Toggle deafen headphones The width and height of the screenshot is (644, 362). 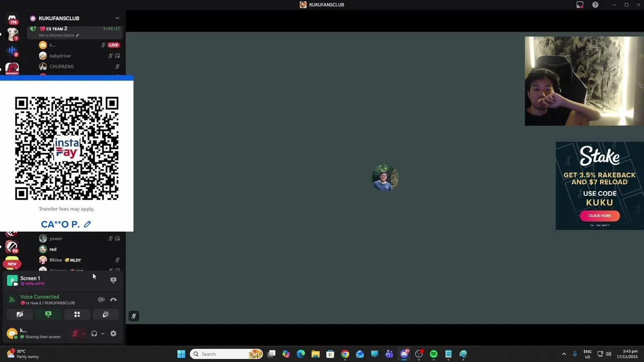coord(94,333)
